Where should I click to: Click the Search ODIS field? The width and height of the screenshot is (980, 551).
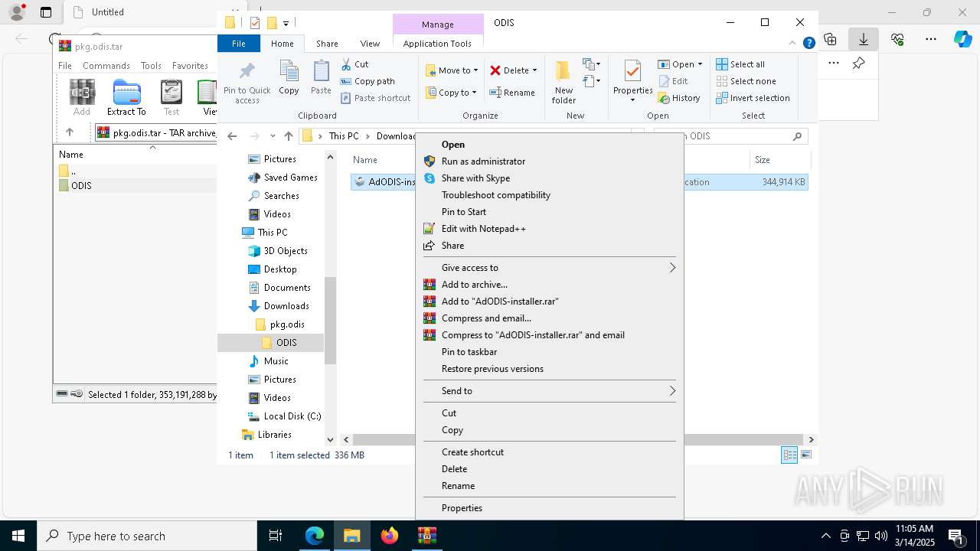[x=730, y=136]
